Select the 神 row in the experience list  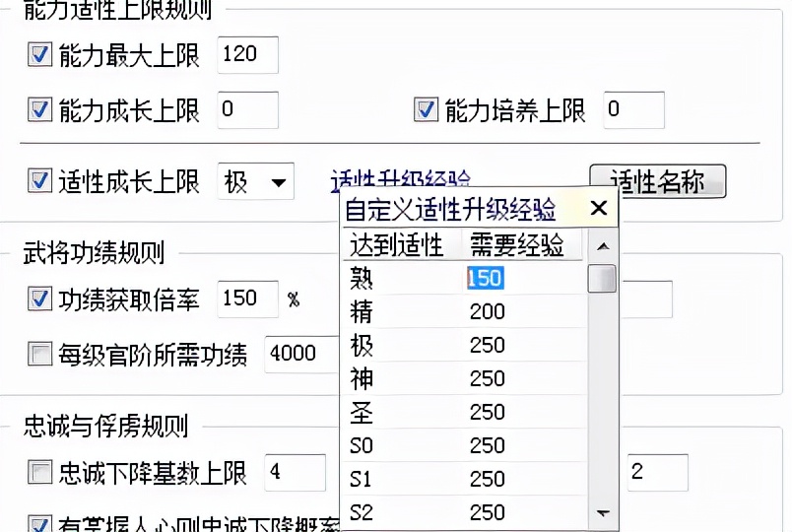click(463, 379)
